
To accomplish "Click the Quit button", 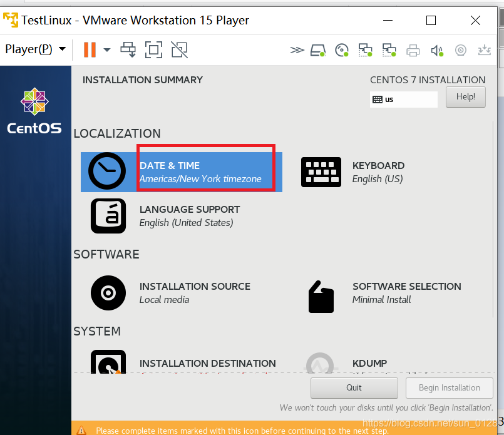I will (354, 388).
